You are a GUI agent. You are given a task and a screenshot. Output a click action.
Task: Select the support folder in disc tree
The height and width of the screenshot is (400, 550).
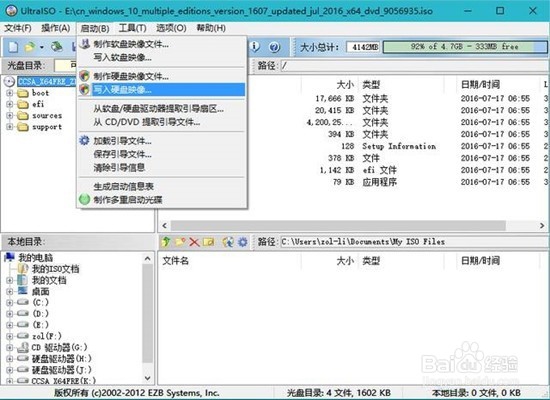click(x=47, y=127)
